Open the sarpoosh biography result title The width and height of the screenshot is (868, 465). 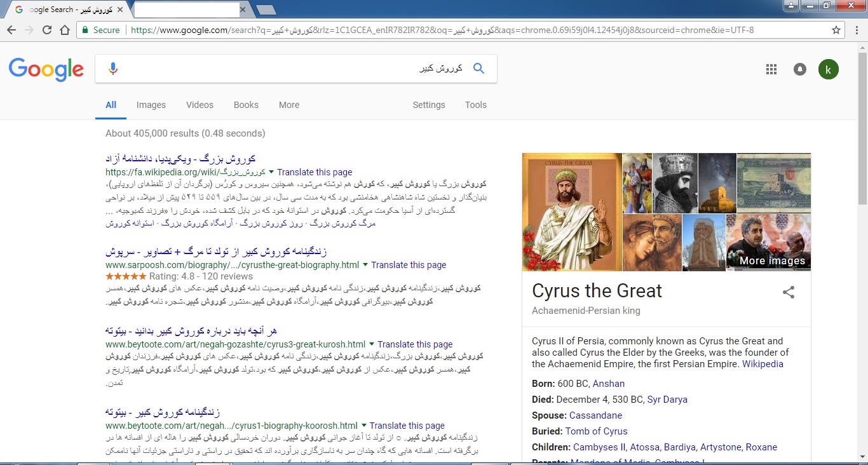216,252
